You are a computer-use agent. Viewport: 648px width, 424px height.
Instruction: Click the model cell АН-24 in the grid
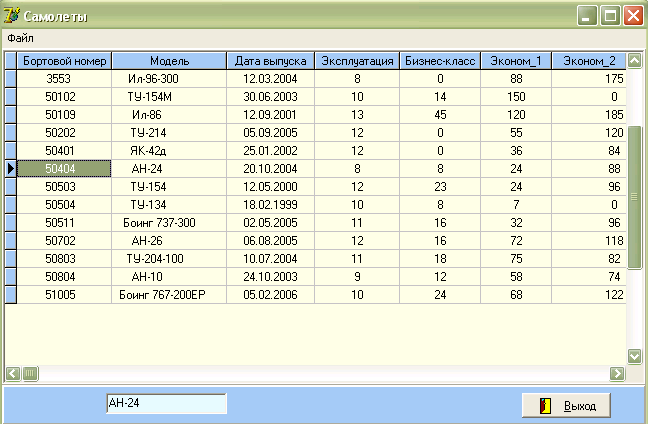pyautogui.click(x=169, y=169)
